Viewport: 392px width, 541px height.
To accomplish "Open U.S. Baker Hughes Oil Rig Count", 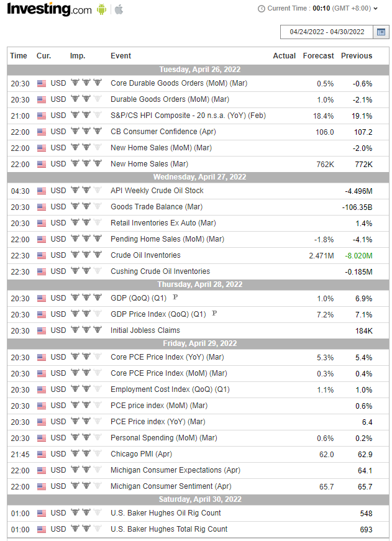I will pyautogui.click(x=166, y=513).
